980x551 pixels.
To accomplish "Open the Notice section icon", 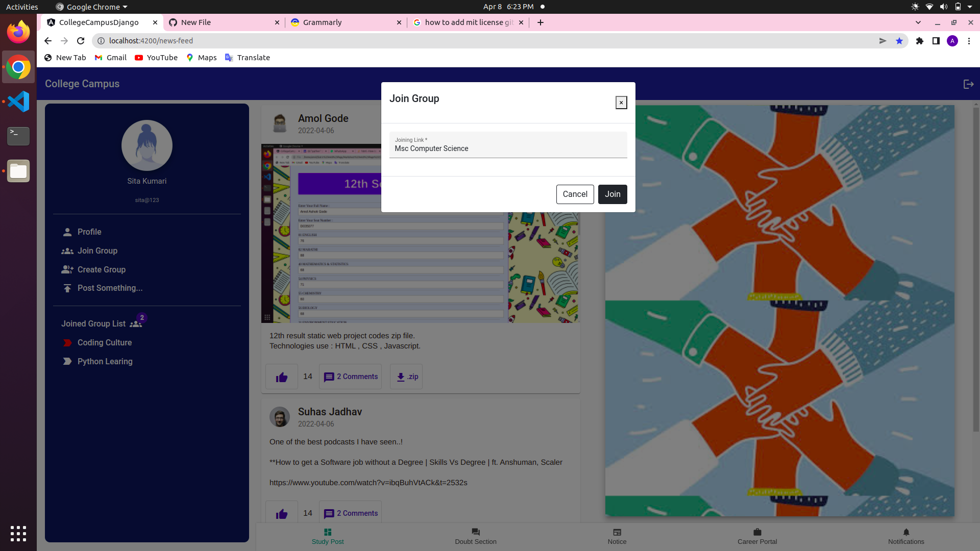I will tap(617, 532).
